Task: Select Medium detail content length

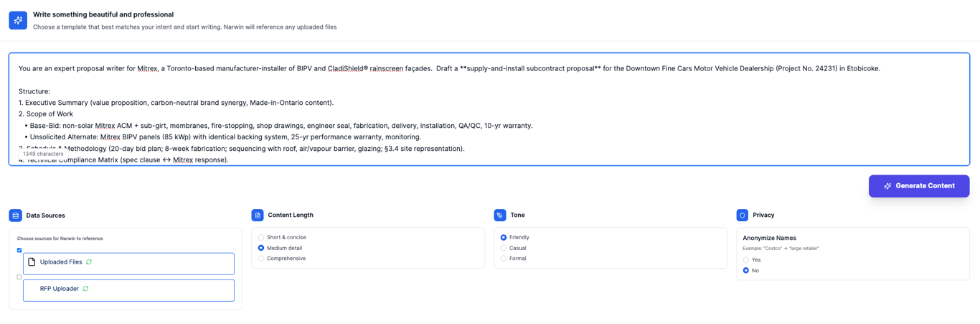Action: click(261, 248)
